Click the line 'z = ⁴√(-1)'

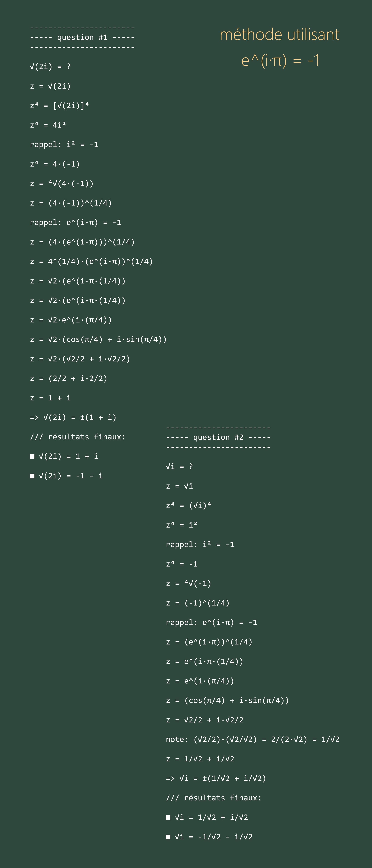[x=189, y=584]
